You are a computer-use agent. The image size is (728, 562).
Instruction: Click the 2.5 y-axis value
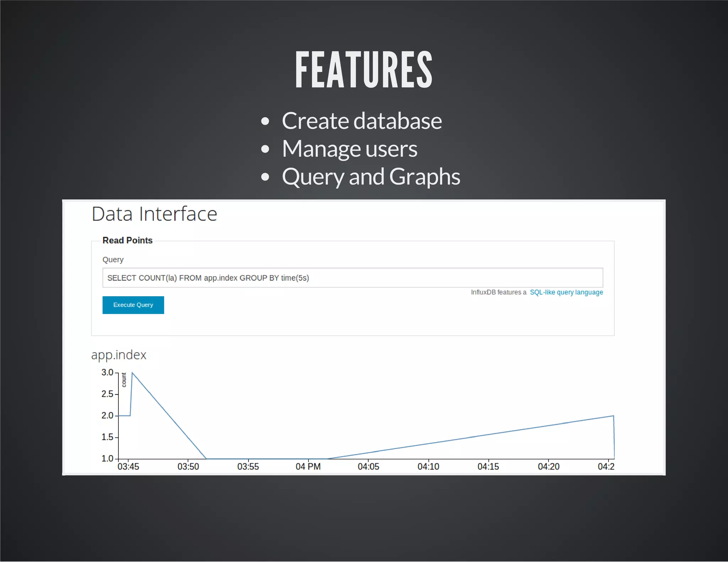point(107,394)
